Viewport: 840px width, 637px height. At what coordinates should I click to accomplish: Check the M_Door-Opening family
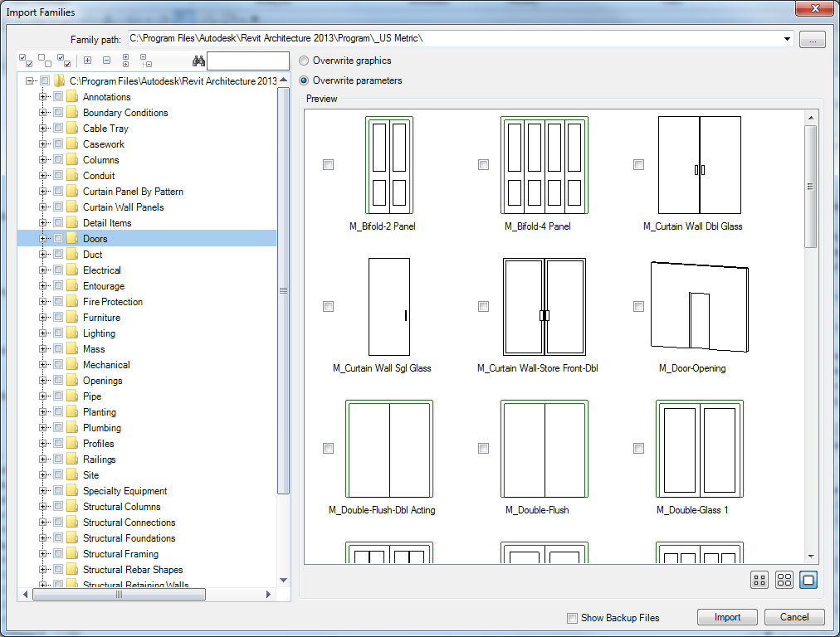click(x=638, y=306)
